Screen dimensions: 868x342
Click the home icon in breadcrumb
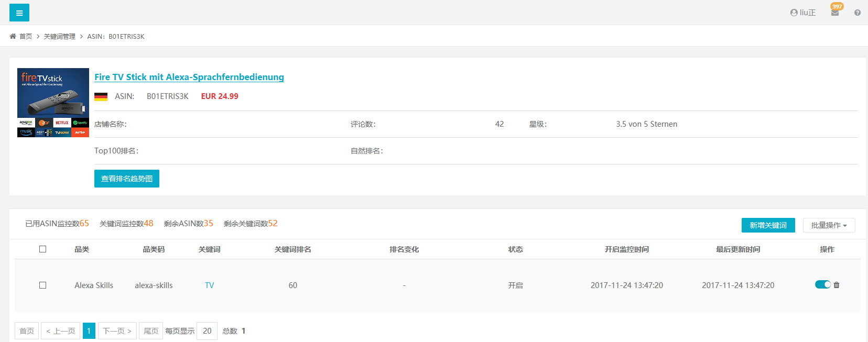[x=13, y=36]
